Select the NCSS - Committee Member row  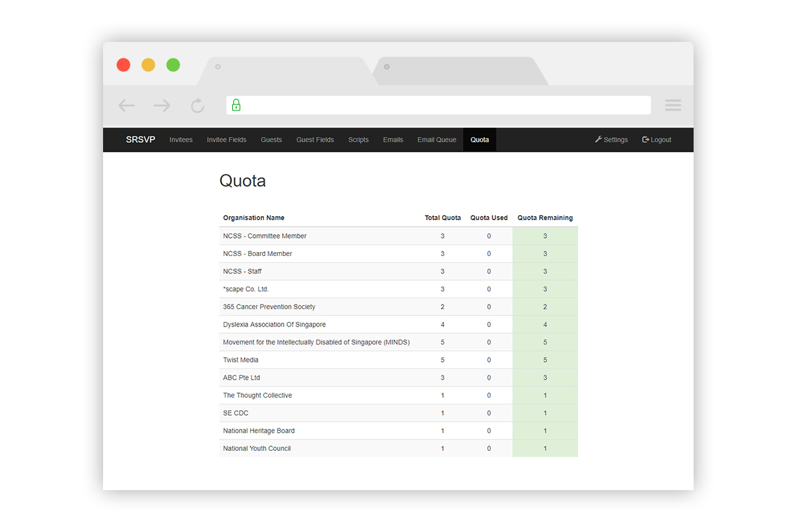[x=398, y=236]
